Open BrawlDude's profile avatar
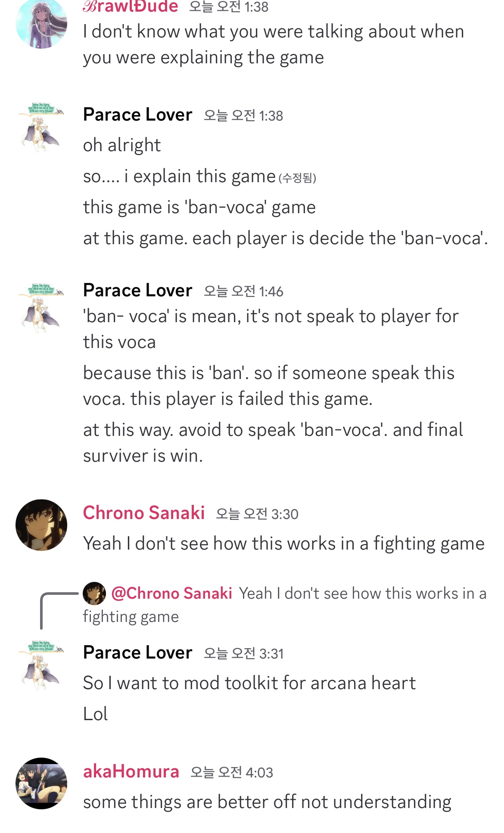 click(x=41, y=24)
